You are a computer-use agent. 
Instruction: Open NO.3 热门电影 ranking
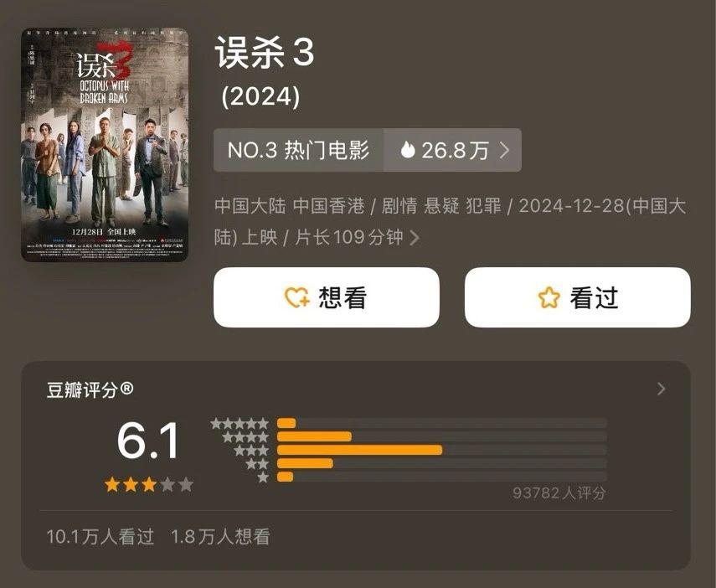[x=299, y=150]
